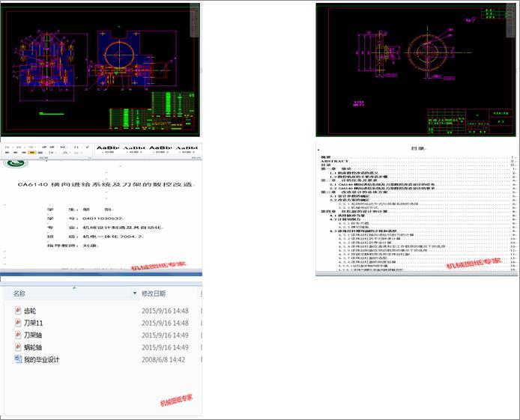Select the file name 蜗轮轴

[x=33, y=347]
